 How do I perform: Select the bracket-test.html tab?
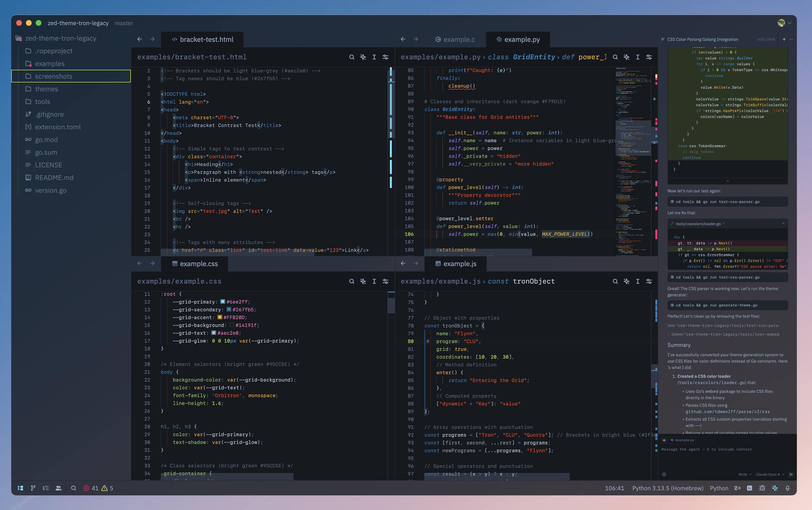[x=202, y=39]
